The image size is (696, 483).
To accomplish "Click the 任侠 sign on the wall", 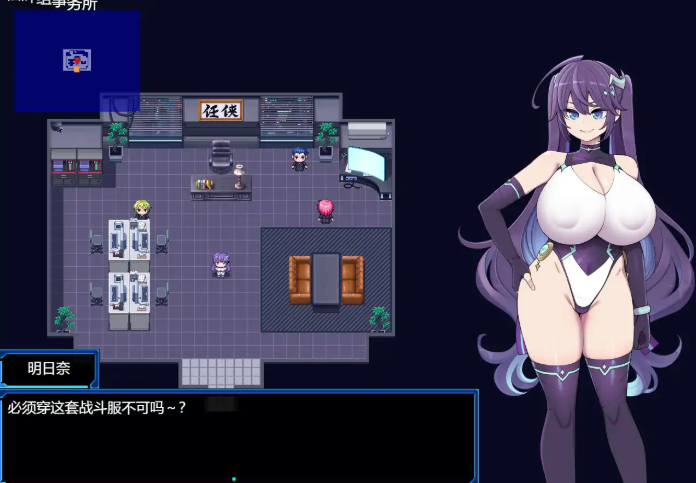I will [x=221, y=110].
